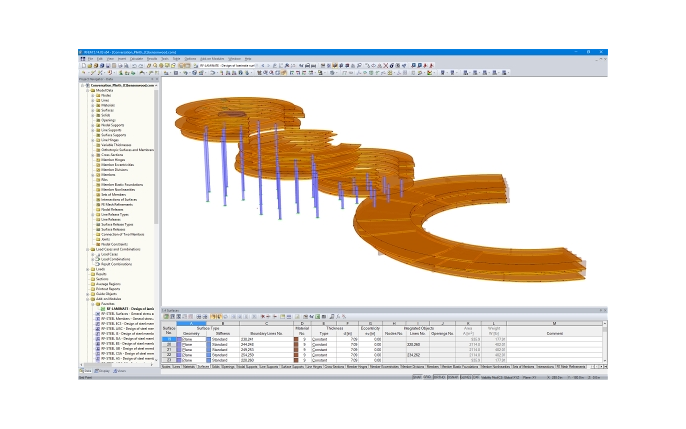Viewport: 686px width, 429px height.
Task: Select Openings item in navigator tree
Action: coord(108,120)
